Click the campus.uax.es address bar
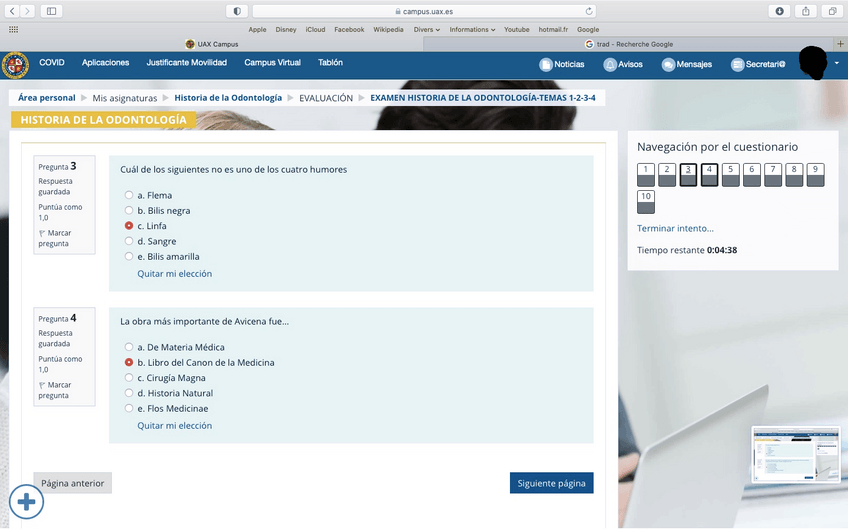This screenshot has height=530, width=848. click(x=424, y=11)
